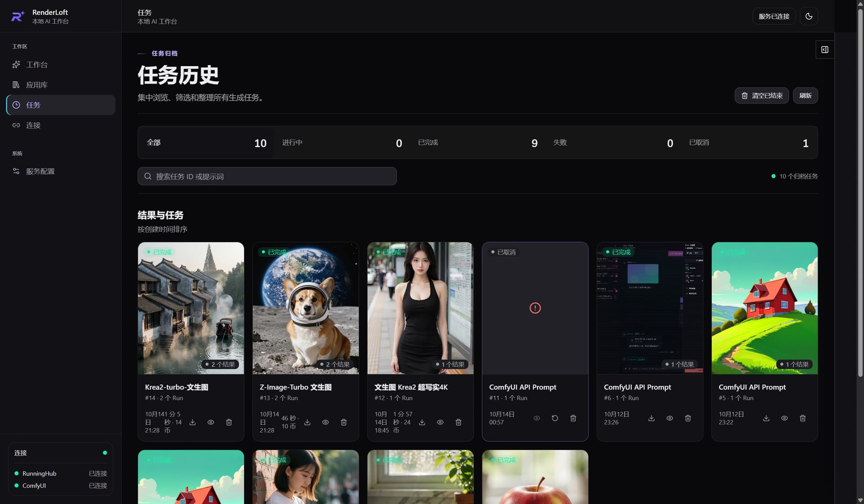Select the 任务 sidebar item
Image resolution: width=864 pixels, height=504 pixels.
pos(61,105)
